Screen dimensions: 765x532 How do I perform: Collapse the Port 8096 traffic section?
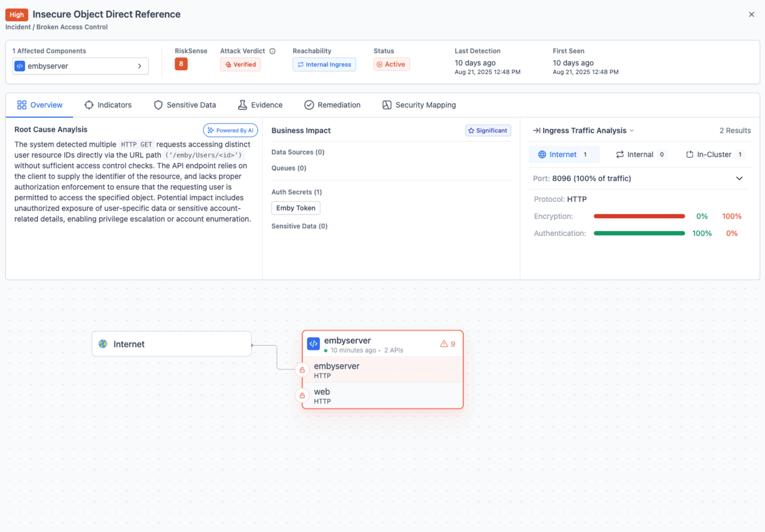click(739, 178)
